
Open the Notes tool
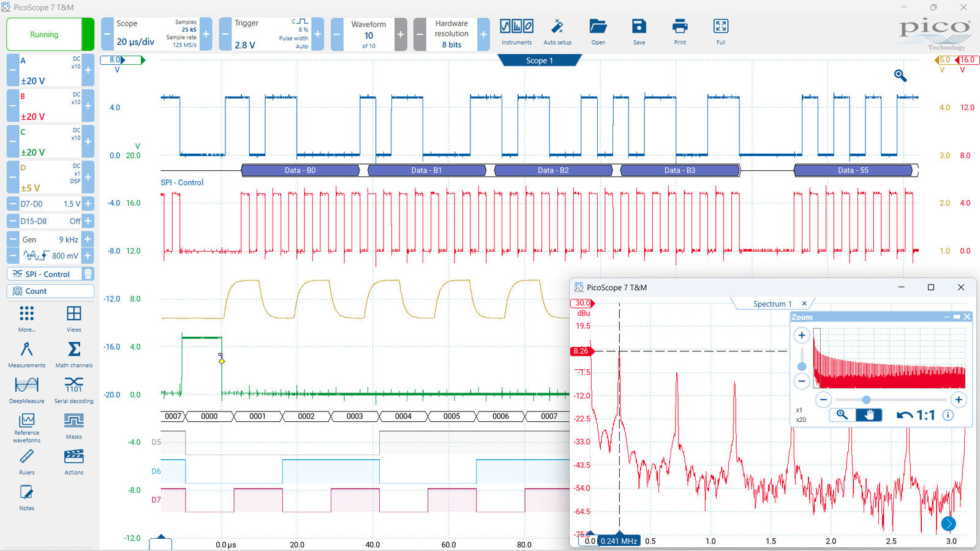coord(26,497)
